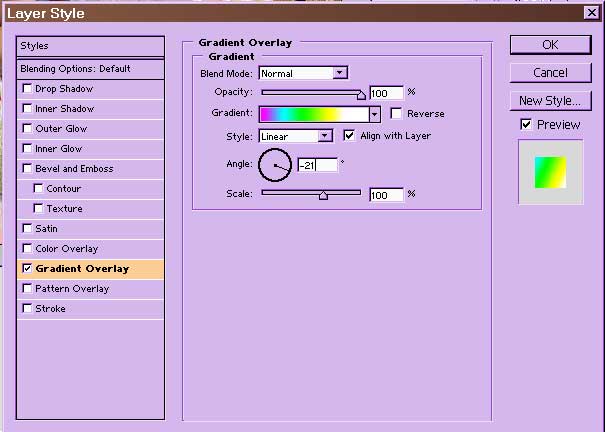Click the rainbow gradient swatch
The width and height of the screenshot is (605, 432).
[313, 115]
